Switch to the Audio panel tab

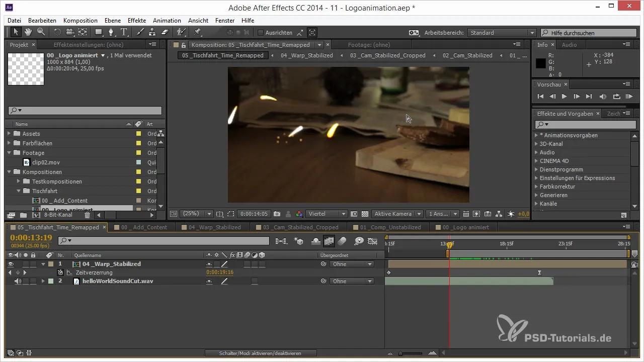pos(570,45)
